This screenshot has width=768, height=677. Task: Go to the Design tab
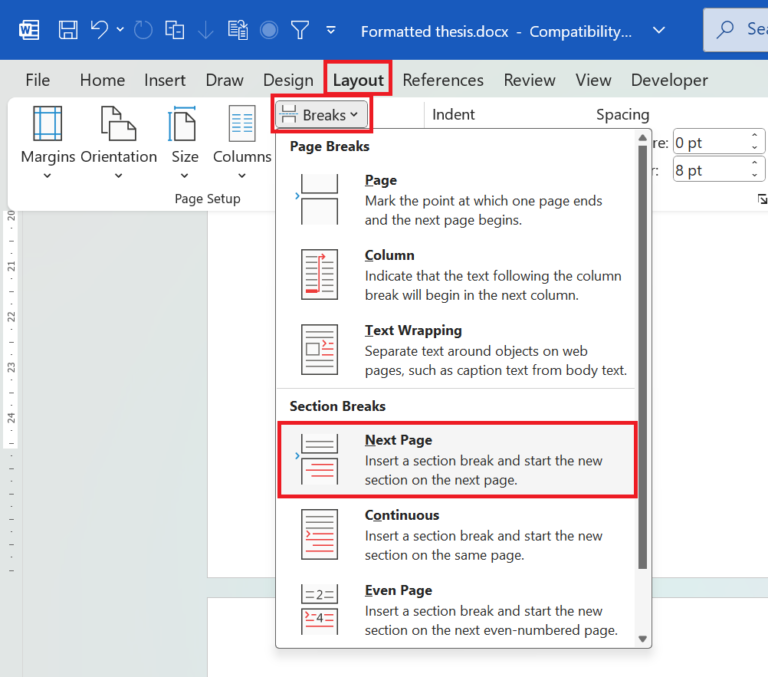(x=288, y=80)
